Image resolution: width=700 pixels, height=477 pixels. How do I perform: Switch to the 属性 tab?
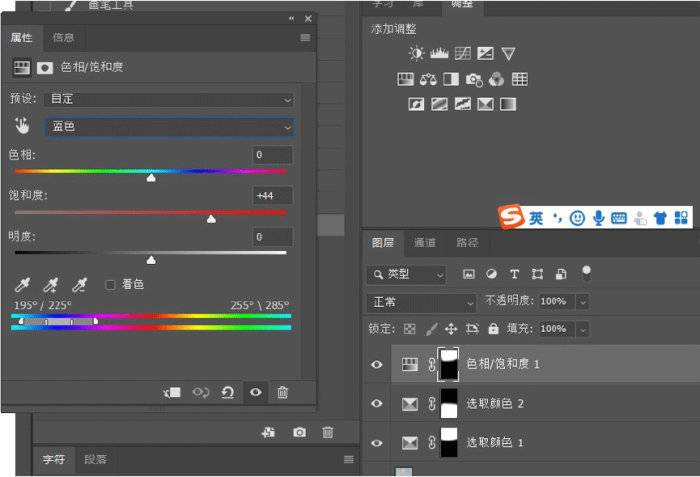[x=21, y=38]
